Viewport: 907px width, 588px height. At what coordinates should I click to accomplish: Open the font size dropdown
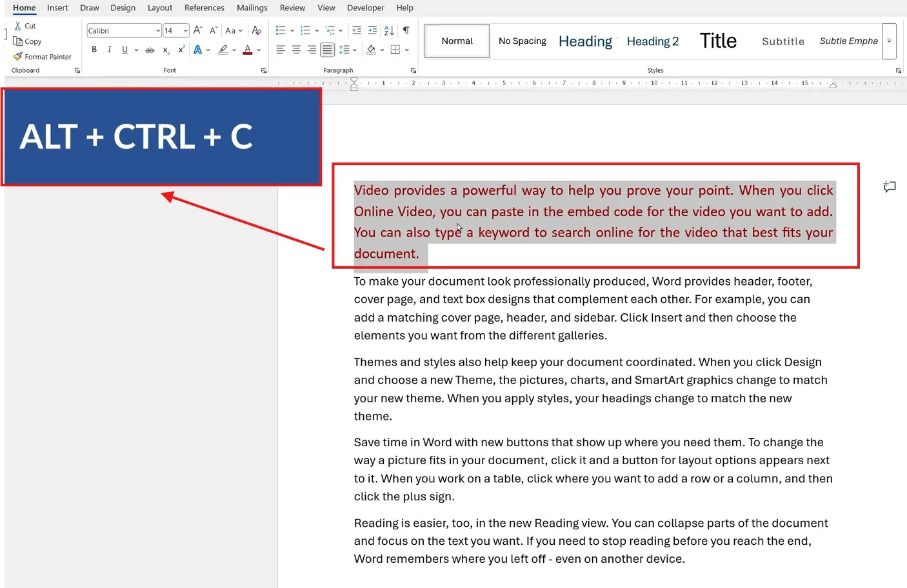point(186,30)
